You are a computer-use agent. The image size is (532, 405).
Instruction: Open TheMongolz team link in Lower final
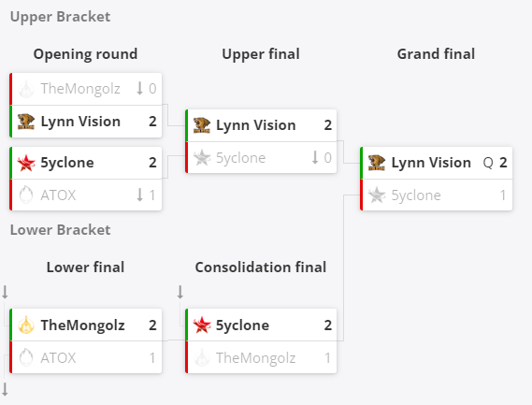coord(82,325)
